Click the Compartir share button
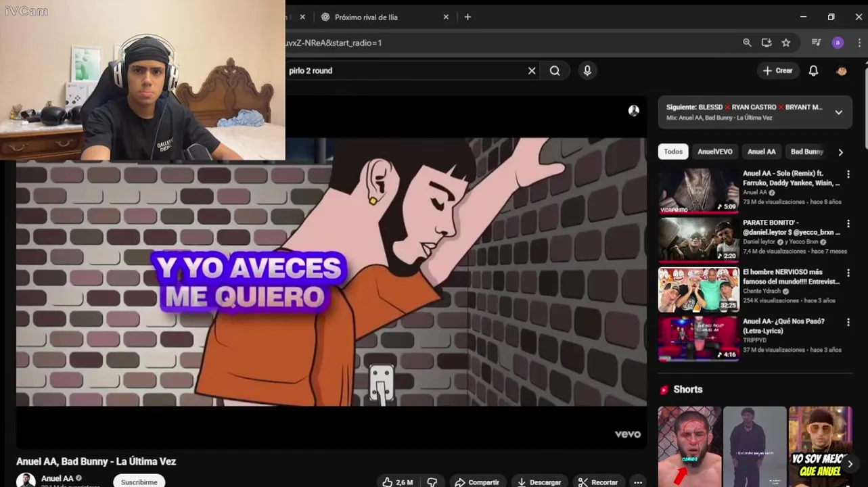Screen dimensions: 868x487 coord(477,482)
